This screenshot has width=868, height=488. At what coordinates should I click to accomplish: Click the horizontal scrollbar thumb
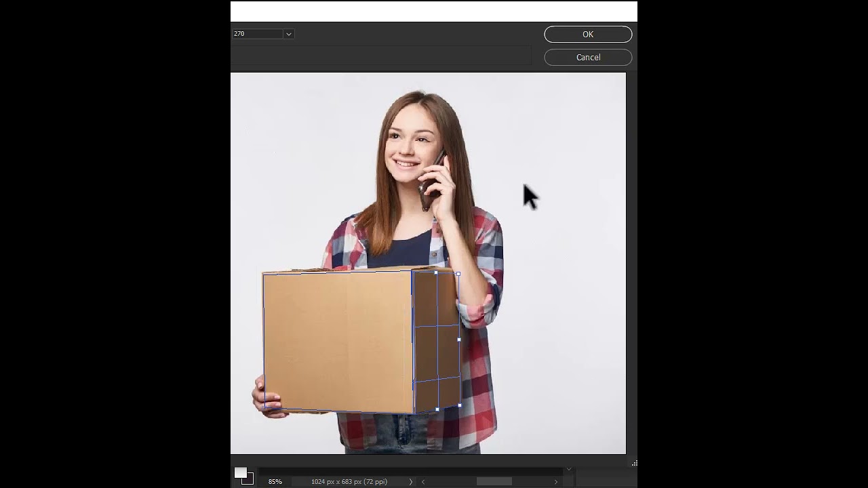coord(494,482)
